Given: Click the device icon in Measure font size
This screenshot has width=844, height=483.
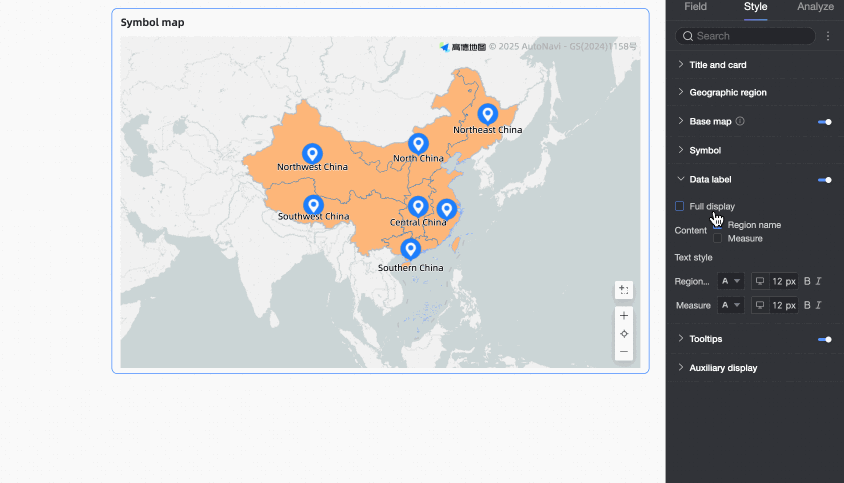Looking at the screenshot, I should click(x=759, y=305).
